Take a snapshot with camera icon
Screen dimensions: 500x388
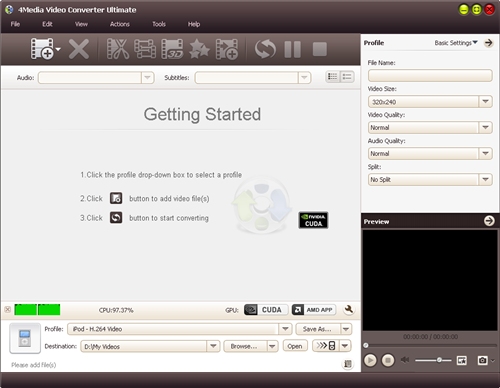[482, 360]
